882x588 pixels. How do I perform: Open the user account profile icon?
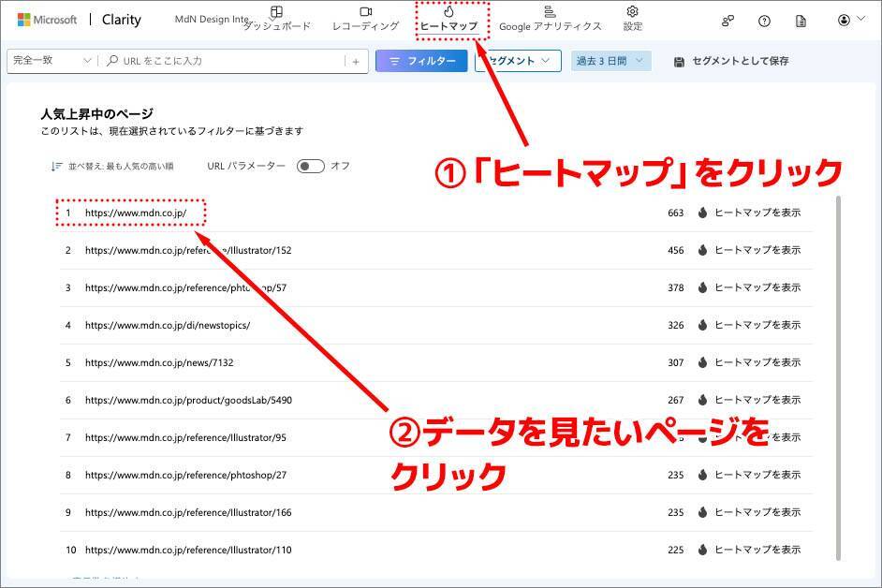pyautogui.click(x=849, y=21)
